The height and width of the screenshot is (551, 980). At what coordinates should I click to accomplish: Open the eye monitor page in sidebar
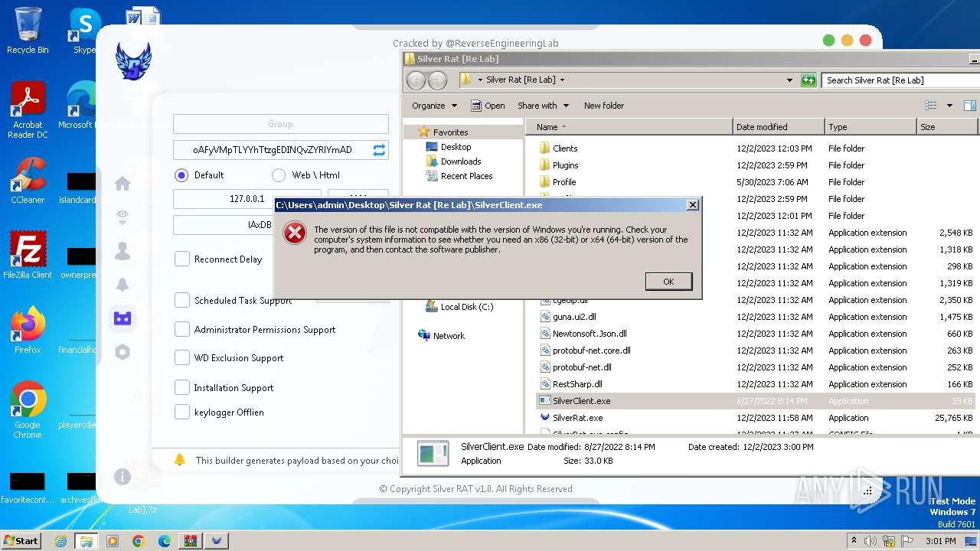pyautogui.click(x=122, y=218)
